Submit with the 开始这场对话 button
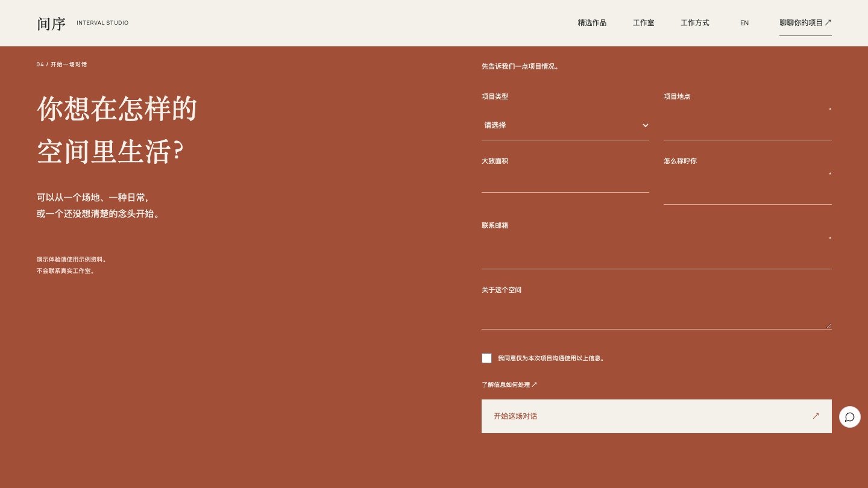The height and width of the screenshot is (488, 868). pos(656,416)
